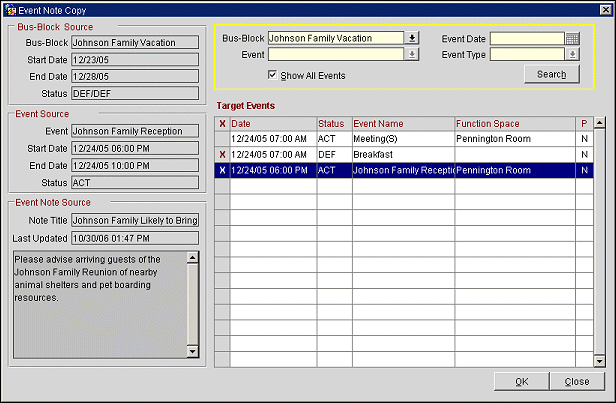This screenshot has height=403, width=616.
Task: Click the Event Name column header
Action: point(402,123)
